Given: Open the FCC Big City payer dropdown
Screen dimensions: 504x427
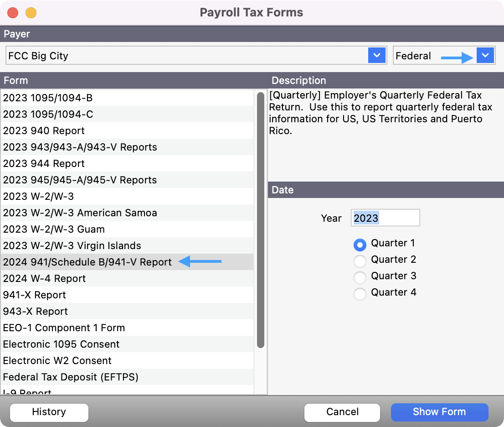Looking at the screenshot, I should pyautogui.click(x=376, y=56).
